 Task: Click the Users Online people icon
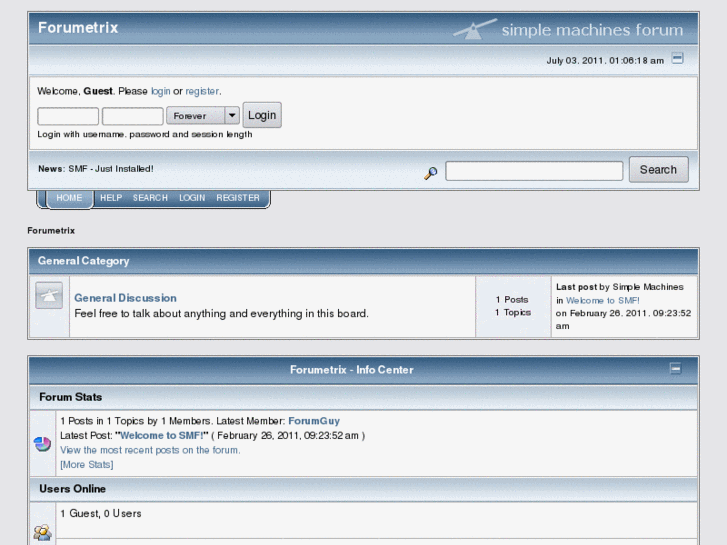pos(42,532)
